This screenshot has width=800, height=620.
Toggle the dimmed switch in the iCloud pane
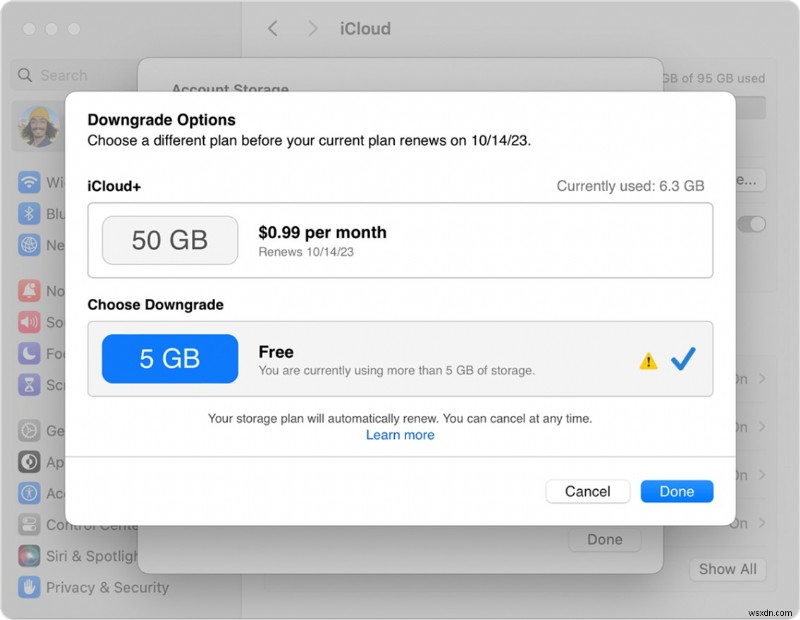752,224
